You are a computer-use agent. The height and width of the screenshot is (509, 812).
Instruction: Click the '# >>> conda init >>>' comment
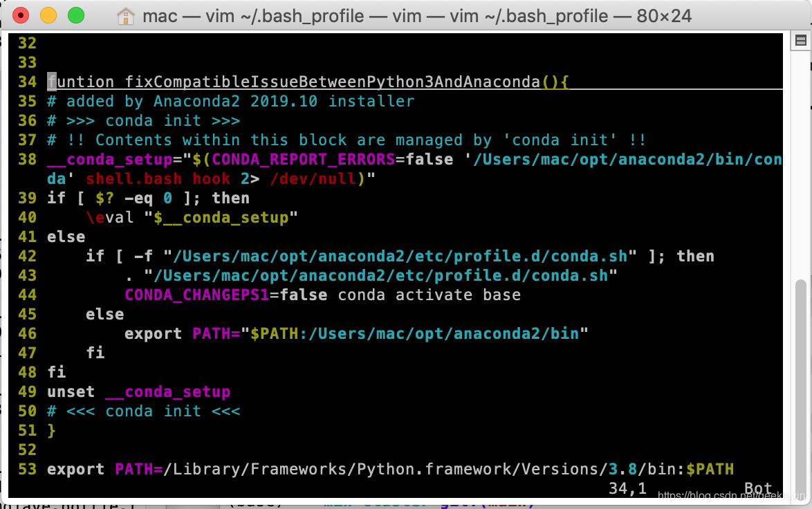pyautogui.click(x=143, y=120)
